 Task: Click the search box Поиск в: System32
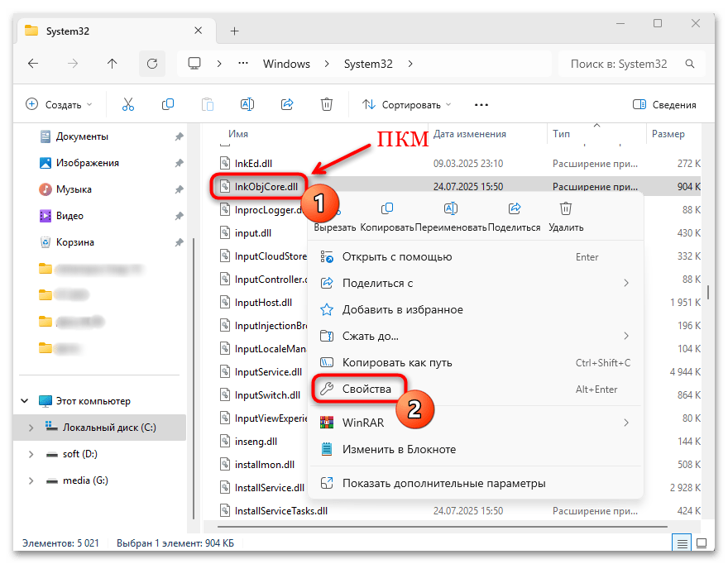click(x=633, y=64)
